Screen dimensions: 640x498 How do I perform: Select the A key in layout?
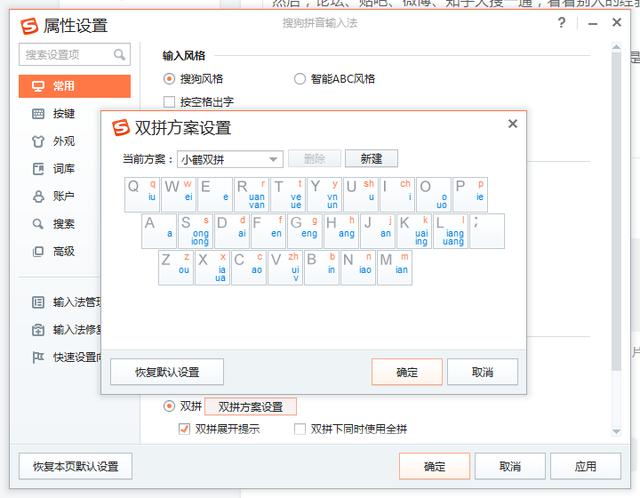pos(159,231)
